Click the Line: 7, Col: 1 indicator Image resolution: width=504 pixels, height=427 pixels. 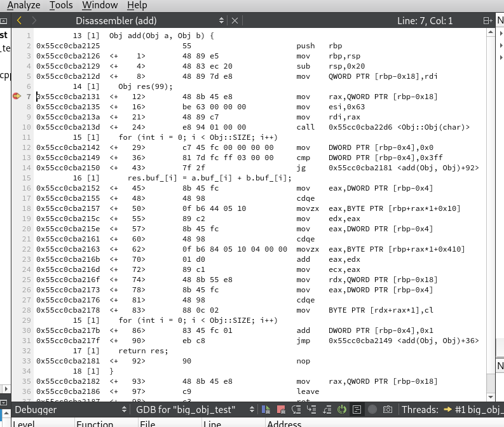(x=424, y=21)
